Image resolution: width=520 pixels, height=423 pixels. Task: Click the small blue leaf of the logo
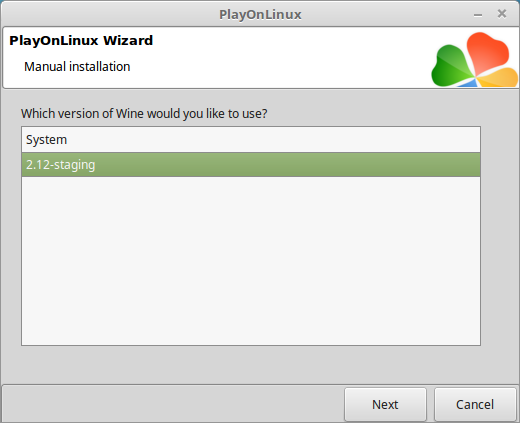[x=467, y=83]
